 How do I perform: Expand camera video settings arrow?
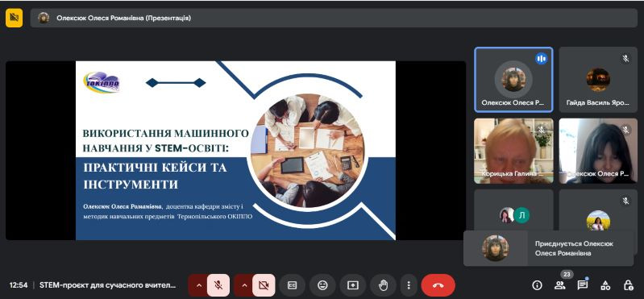pos(245,285)
